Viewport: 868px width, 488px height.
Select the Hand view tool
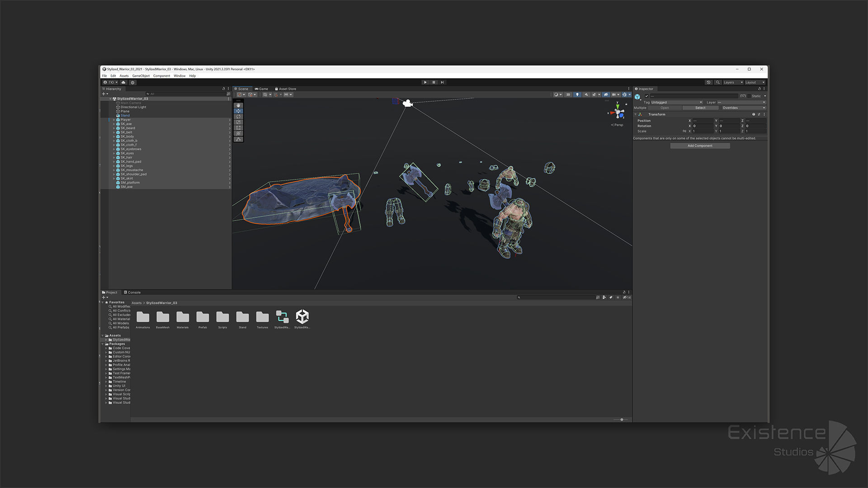pos(238,105)
